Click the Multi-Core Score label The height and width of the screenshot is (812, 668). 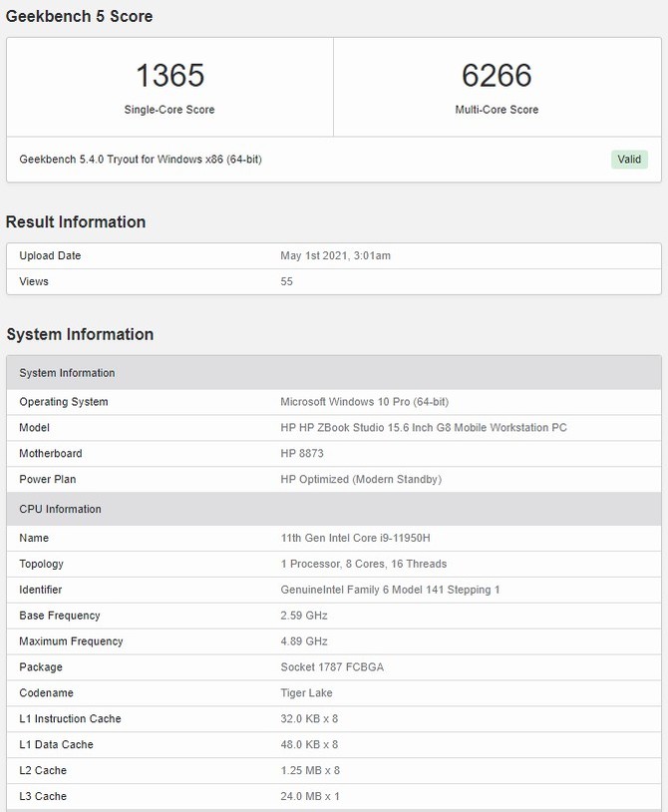coord(497,110)
